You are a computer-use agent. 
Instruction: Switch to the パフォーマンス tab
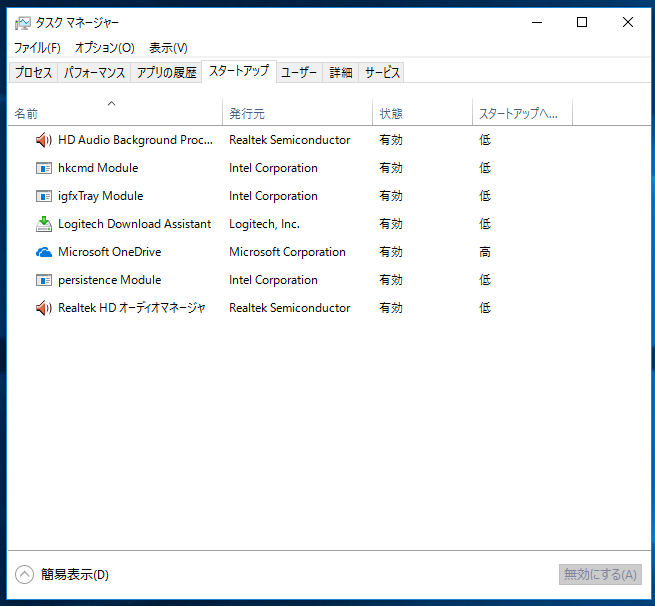pos(94,73)
